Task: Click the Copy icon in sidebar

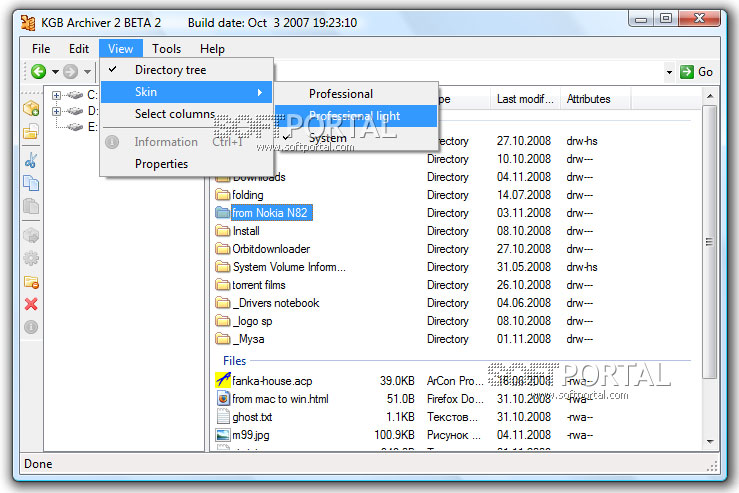Action: 31,183
